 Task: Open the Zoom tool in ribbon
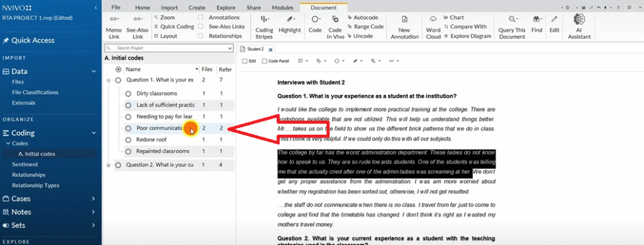pyautogui.click(x=165, y=18)
